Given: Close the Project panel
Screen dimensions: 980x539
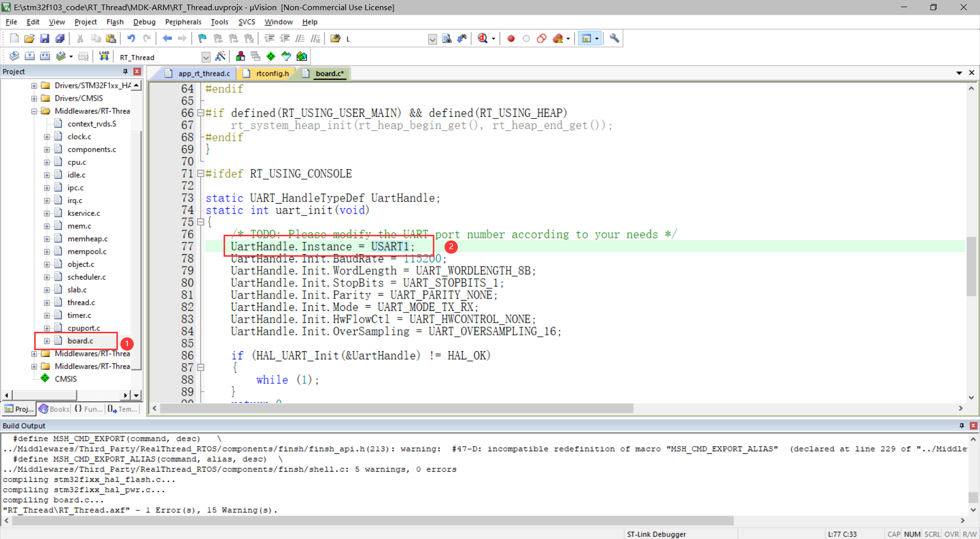Looking at the screenshot, I should pos(137,71).
